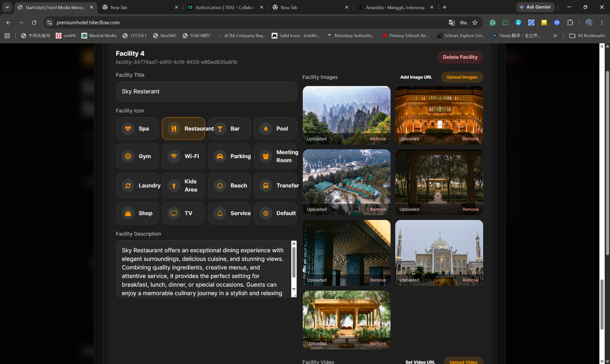
Task: Choose the Restaurant facility icon
Action: tap(183, 129)
